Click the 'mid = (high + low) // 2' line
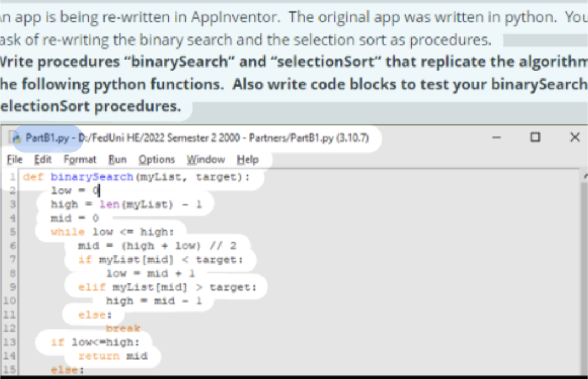 (158, 246)
